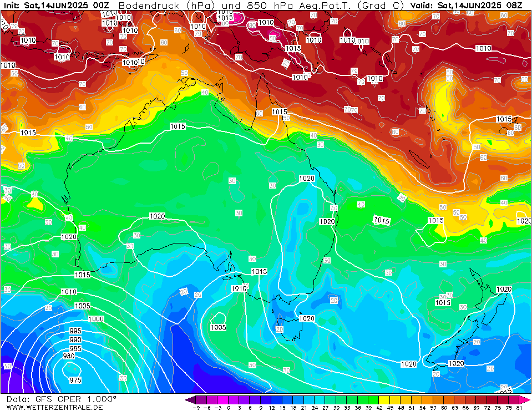Screen dimensions: 532x411
Task: Click the bright green legend swatch between 39 and 42
Action: pyautogui.click(x=373, y=399)
